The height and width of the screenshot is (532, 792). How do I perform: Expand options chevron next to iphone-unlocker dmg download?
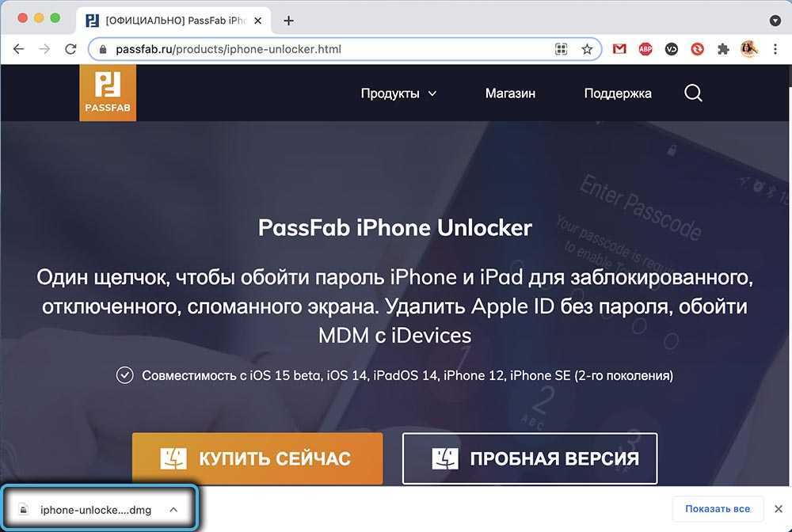[173, 510]
